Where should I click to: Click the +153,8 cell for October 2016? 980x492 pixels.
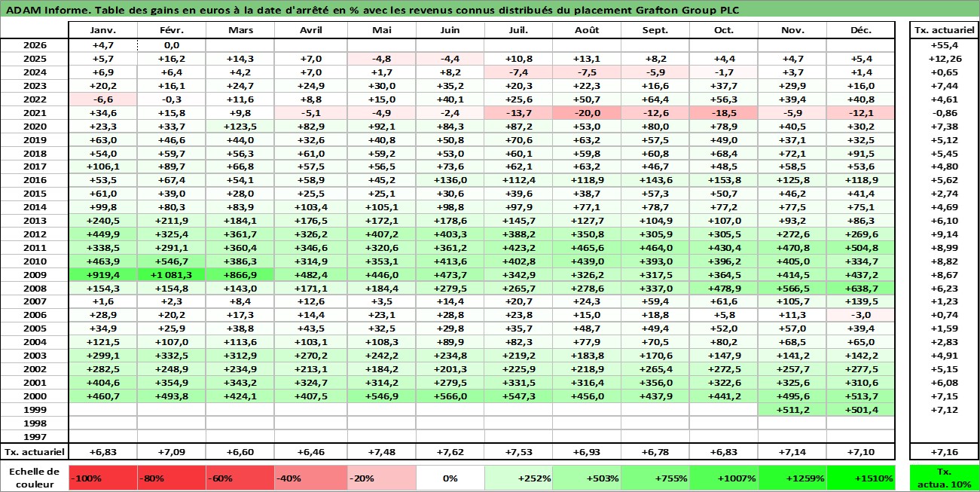[x=723, y=180]
